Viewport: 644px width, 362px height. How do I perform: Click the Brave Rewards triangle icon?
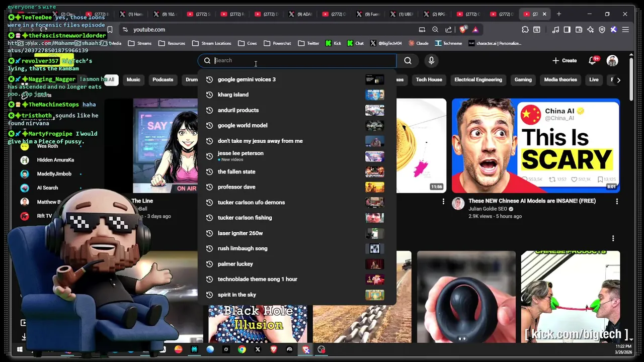coord(475,30)
